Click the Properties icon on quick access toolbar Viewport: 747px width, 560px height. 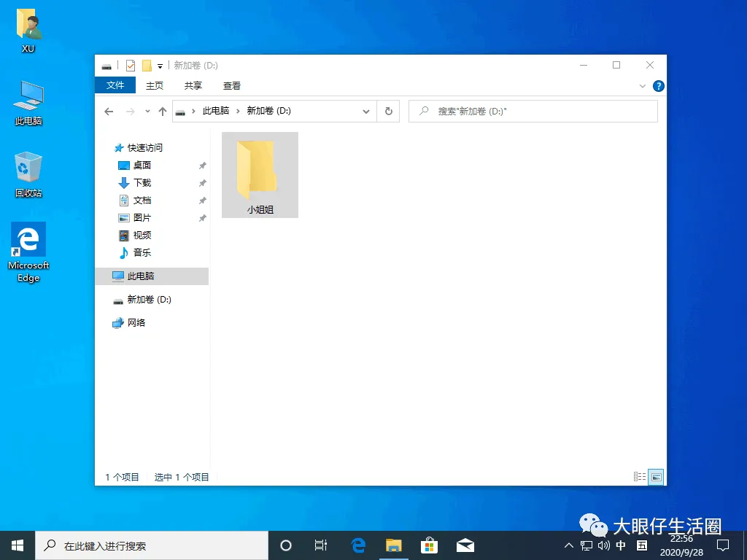click(x=130, y=65)
